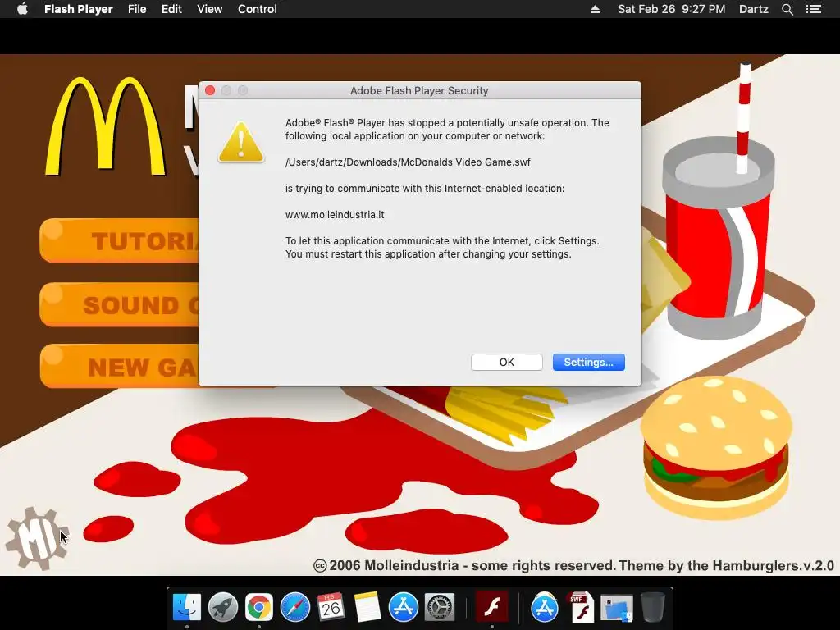Open Finder from the Dock
This screenshot has height=630, width=840.
[187, 608]
